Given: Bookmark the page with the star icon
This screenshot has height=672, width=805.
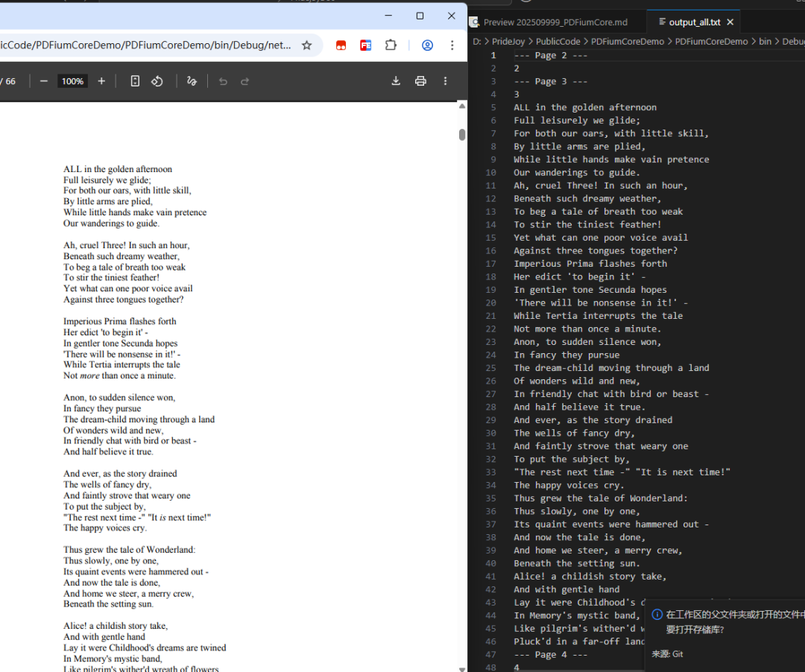Looking at the screenshot, I should pyautogui.click(x=306, y=45).
